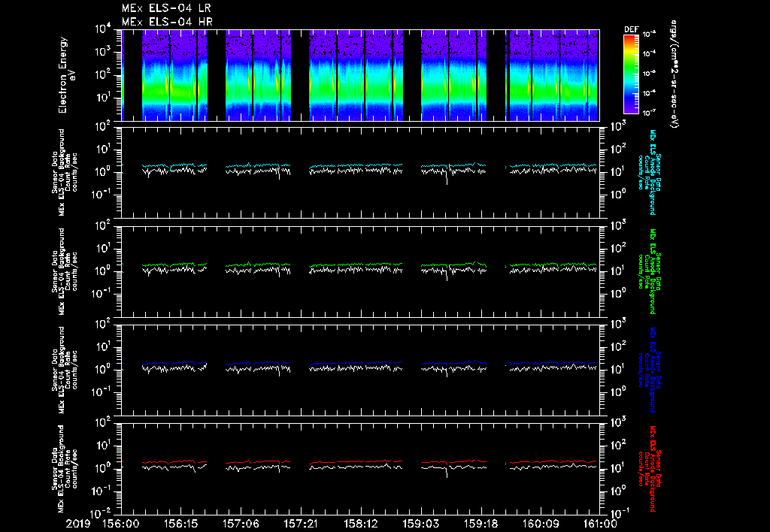Click the "2019" year label on the time axis
770x532 pixels.
78,524
